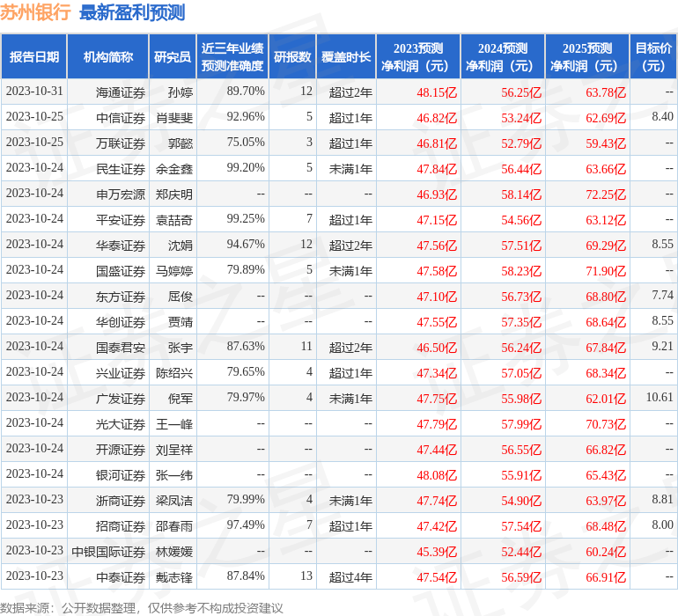678x616 pixels.
Task: Click 2024 profit forecast 53.24亿
Action: pos(521,118)
